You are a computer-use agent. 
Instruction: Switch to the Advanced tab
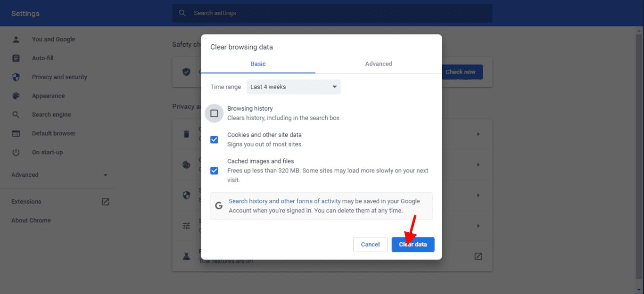[x=379, y=64]
